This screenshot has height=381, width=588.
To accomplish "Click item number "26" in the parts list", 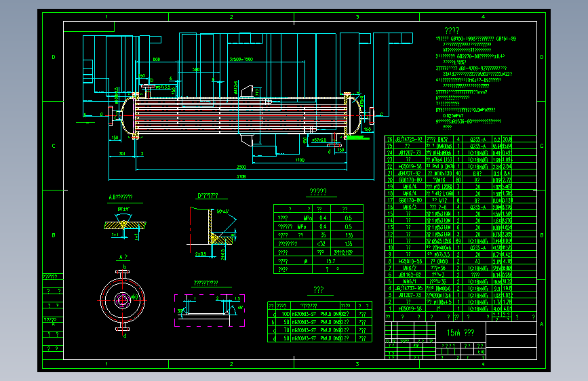I will tap(389, 139).
